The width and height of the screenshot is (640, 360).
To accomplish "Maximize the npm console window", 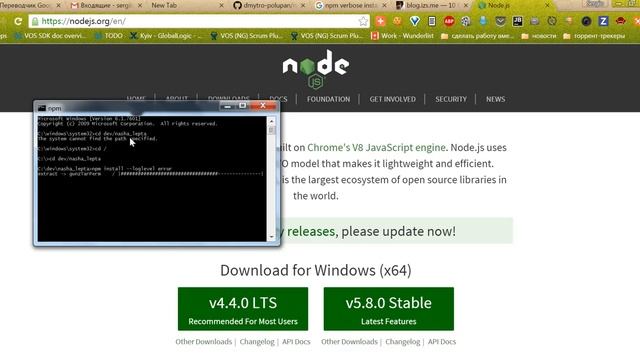I will [242, 107].
